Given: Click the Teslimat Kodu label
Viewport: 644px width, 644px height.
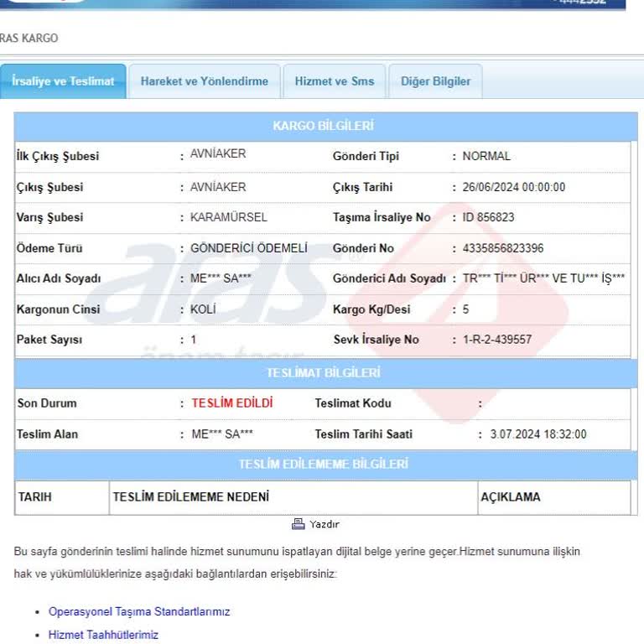Looking at the screenshot, I should 353,403.
